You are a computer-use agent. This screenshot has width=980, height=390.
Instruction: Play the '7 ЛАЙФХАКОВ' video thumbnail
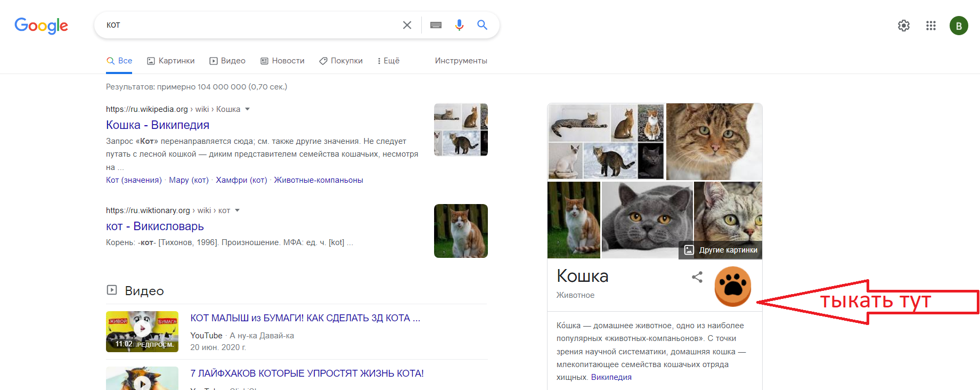[142, 378]
